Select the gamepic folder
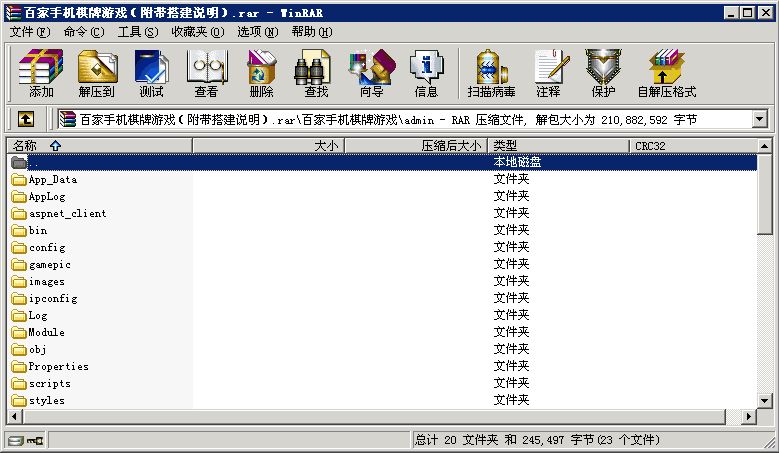 click(49, 265)
